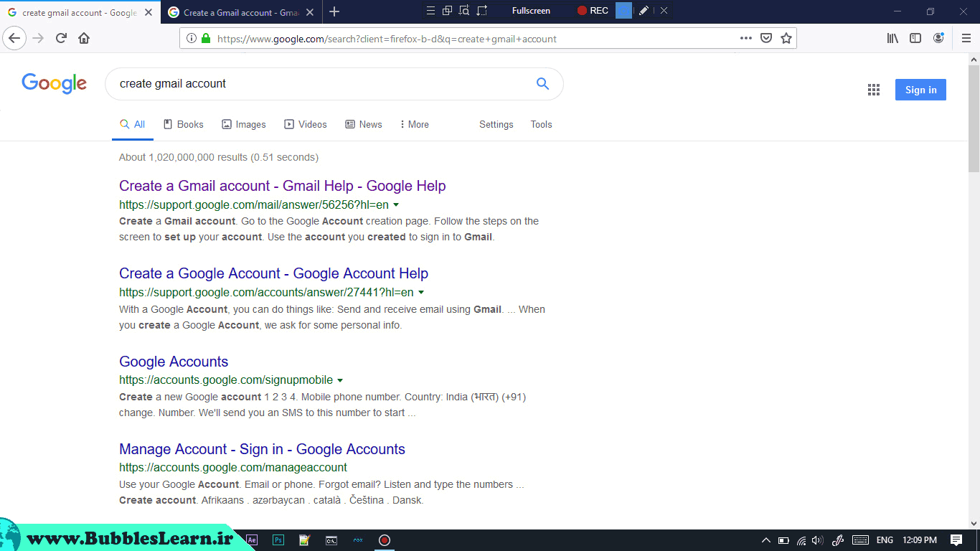Open the recorder pencil draw tool
This screenshot has width=980, height=551.
(x=644, y=10)
